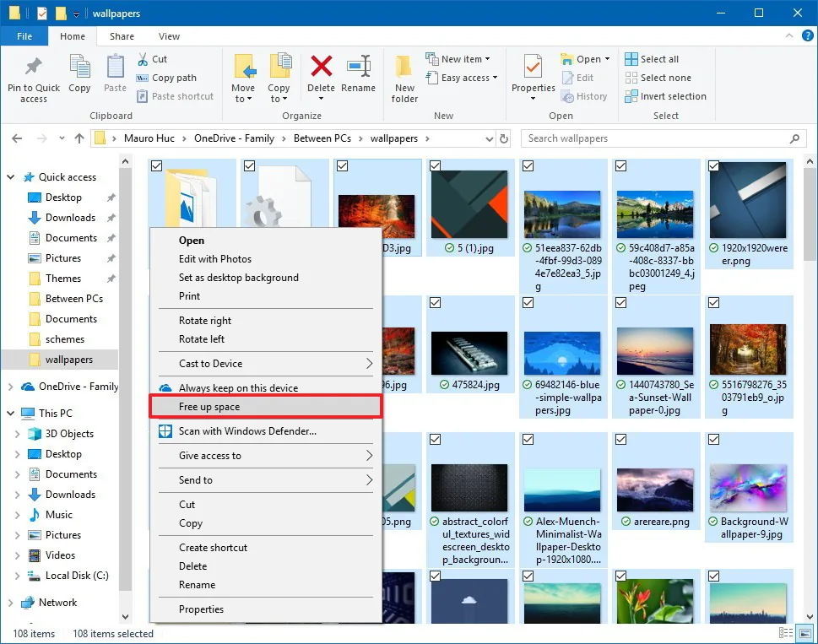Collapse the Quick access tree node
Viewport: 818px width, 644px height.
click(x=10, y=177)
